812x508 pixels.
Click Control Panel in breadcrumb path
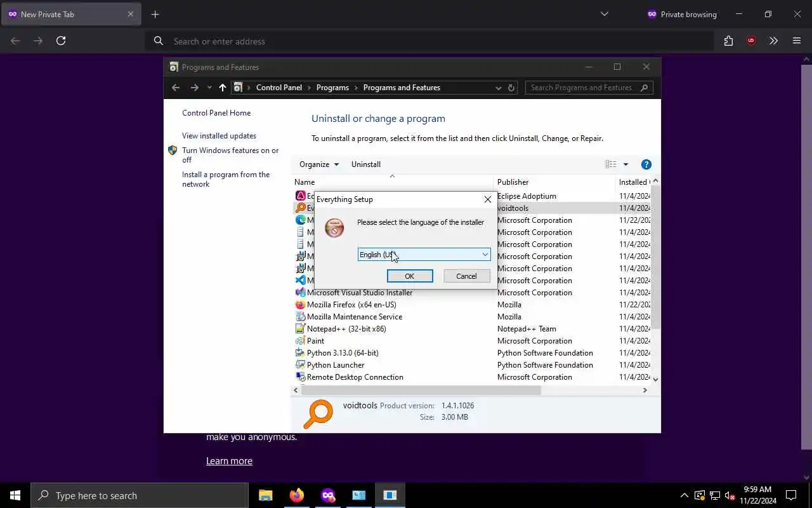click(279, 88)
